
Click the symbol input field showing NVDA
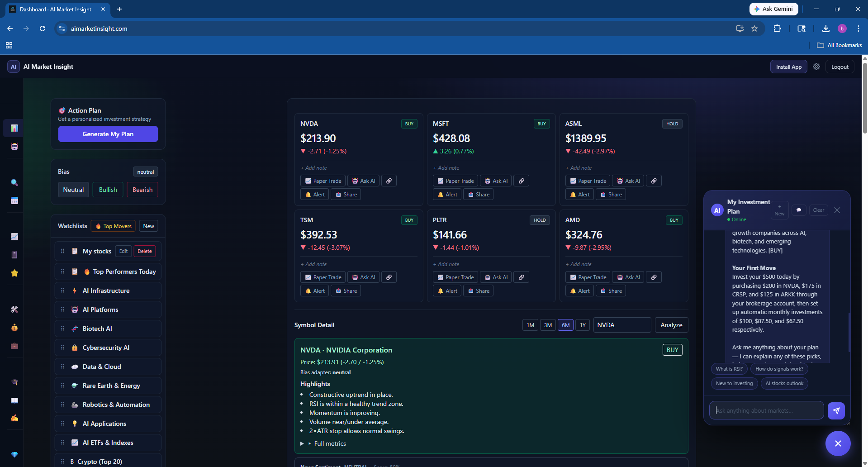[622, 325]
